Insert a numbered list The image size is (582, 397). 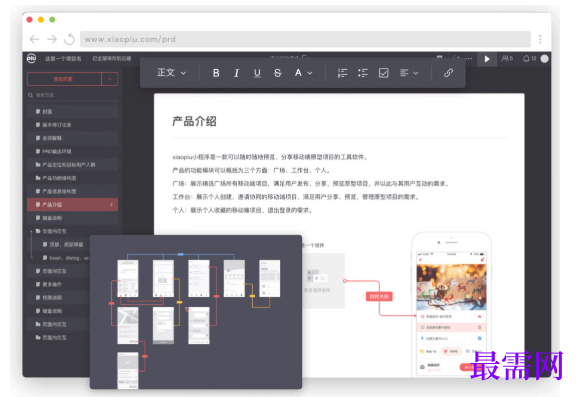coord(342,73)
